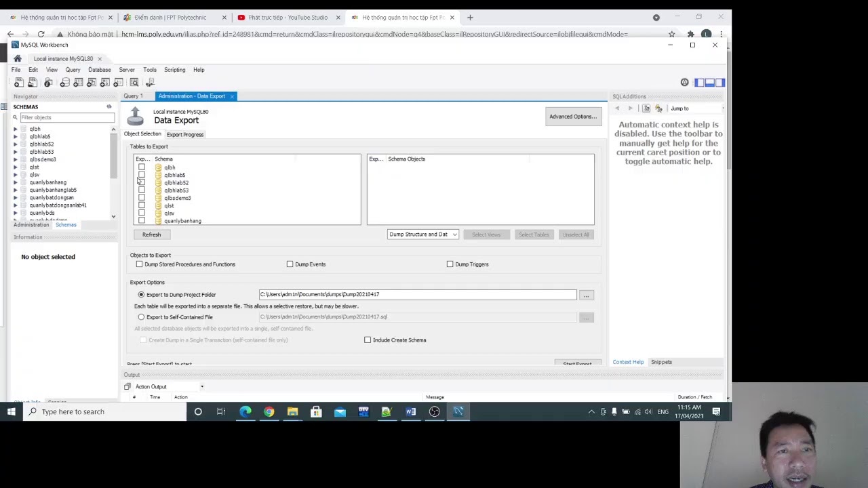
Task: Check the qlst schema export checkbox
Action: pyautogui.click(x=141, y=205)
